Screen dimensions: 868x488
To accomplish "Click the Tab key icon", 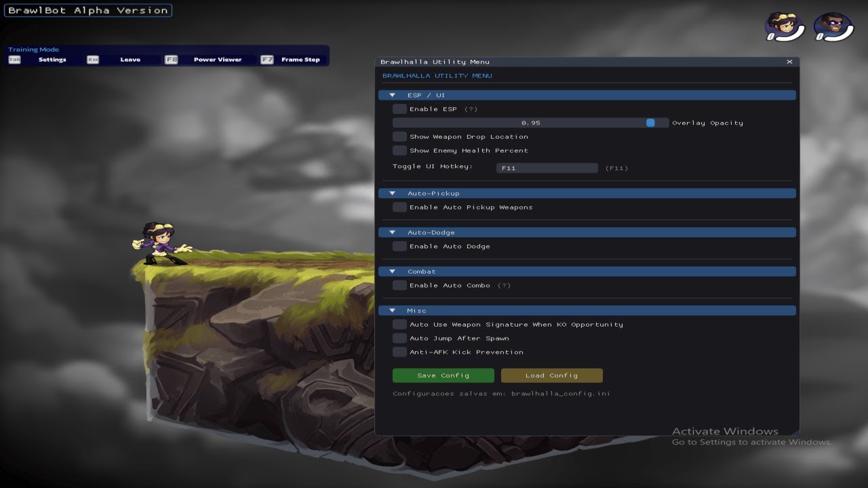I will pos(14,60).
